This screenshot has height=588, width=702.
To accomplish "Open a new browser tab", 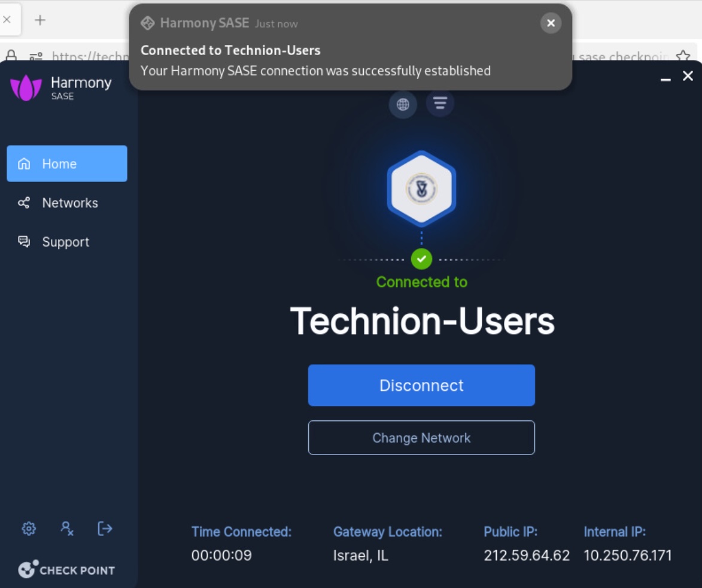I will point(40,20).
